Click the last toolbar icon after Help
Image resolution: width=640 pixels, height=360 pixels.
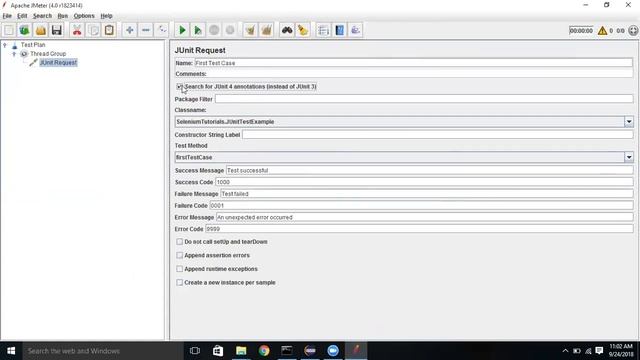(356, 30)
